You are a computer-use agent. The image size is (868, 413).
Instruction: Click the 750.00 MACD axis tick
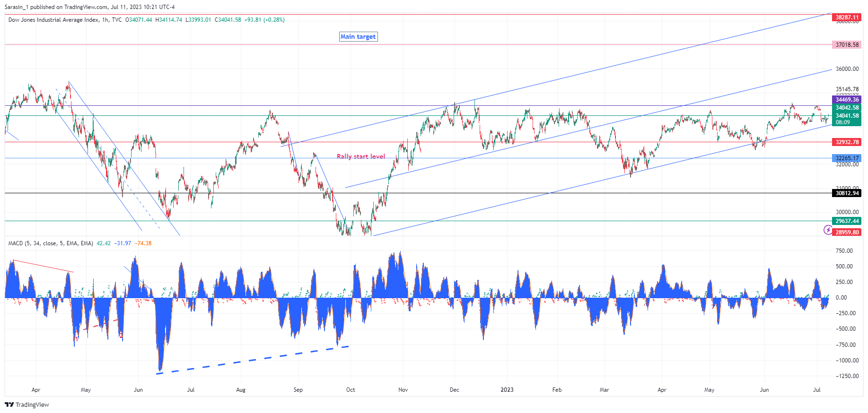click(x=844, y=251)
